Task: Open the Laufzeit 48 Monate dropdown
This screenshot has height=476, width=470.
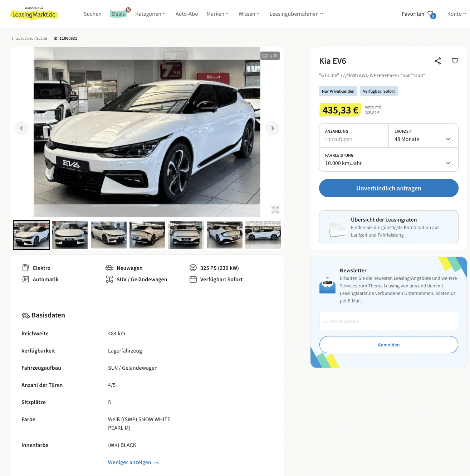Action: [424, 136]
